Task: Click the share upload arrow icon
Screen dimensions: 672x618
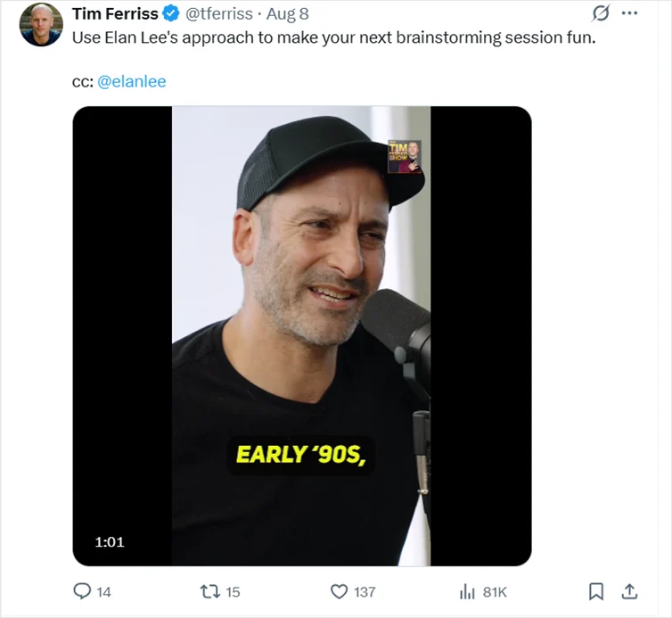Action: (628, 591)
